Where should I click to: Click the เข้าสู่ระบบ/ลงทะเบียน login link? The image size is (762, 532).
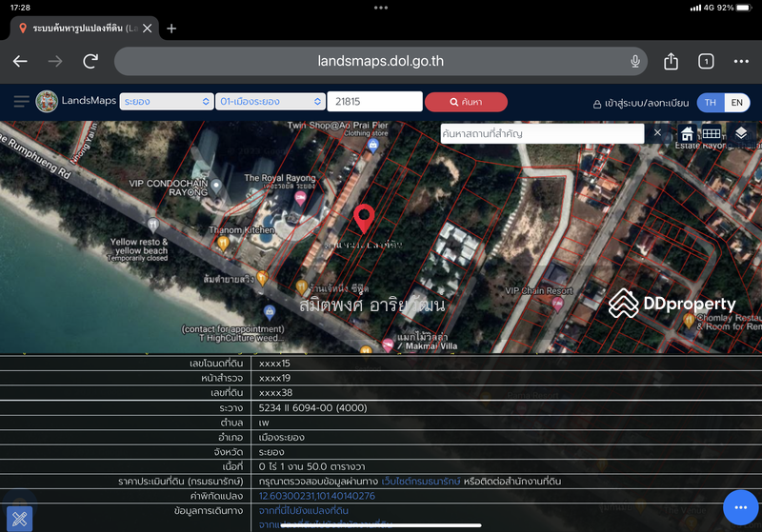click(x=641, y=103)
